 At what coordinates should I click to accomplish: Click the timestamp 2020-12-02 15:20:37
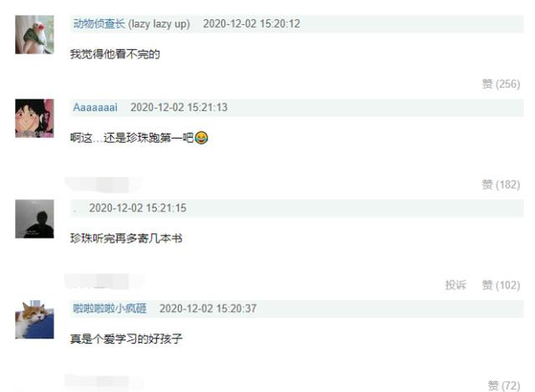[208, 308]
